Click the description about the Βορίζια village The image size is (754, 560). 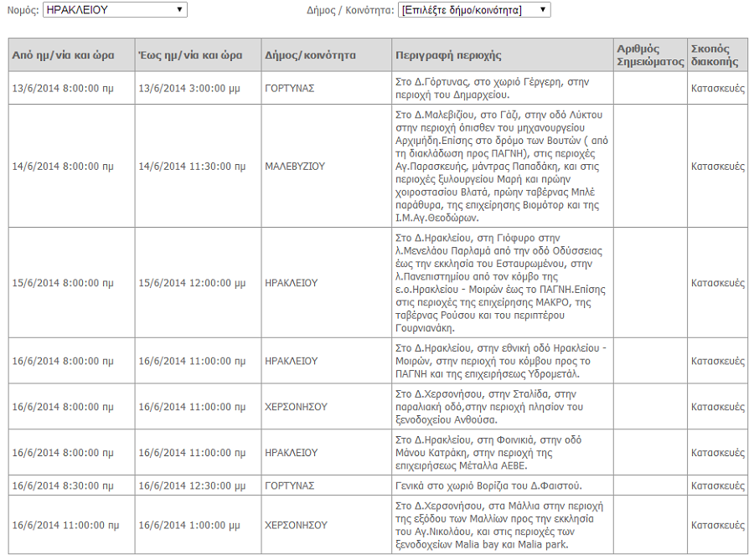(x=488, y=486)
